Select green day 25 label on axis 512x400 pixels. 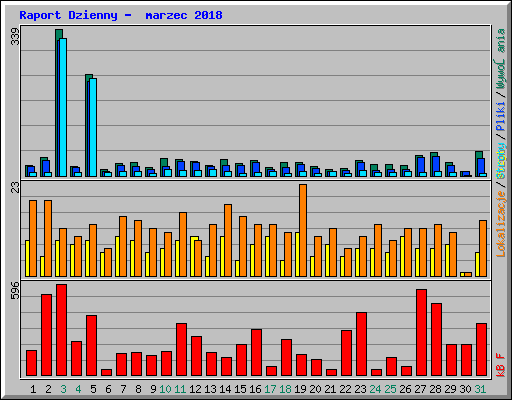(390, 389)
